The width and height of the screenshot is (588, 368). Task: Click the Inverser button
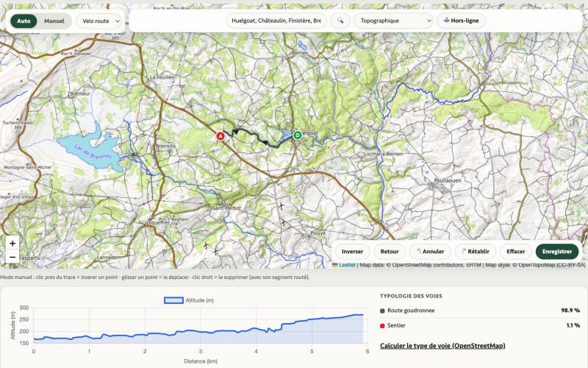tap(352, 252)
